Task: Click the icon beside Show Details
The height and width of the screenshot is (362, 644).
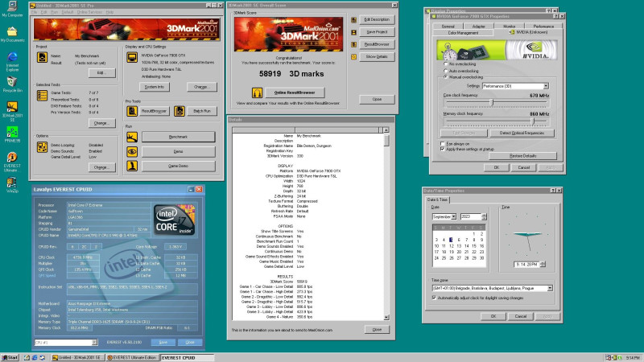Action: (x=353, y=56)
